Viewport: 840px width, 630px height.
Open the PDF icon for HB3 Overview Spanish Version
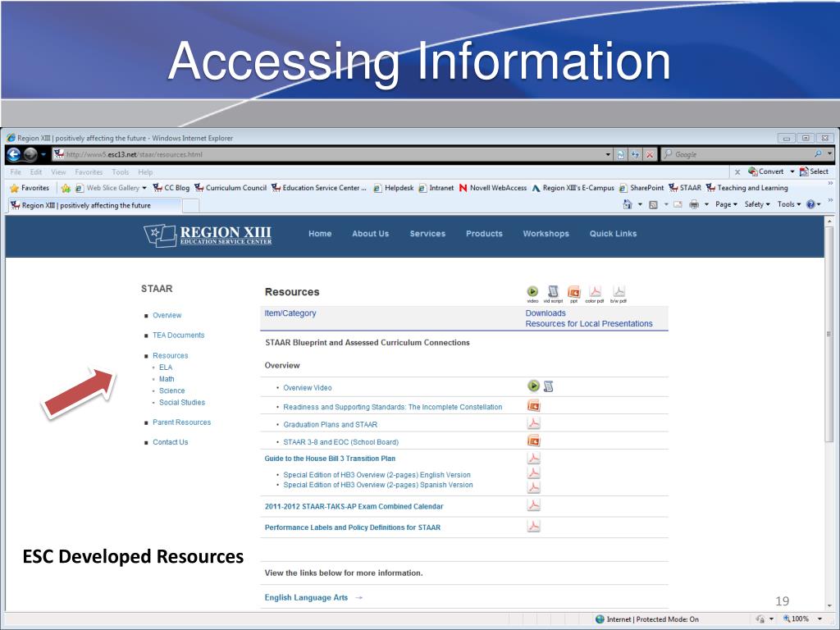pyautogui.click(x=533, y=487)
